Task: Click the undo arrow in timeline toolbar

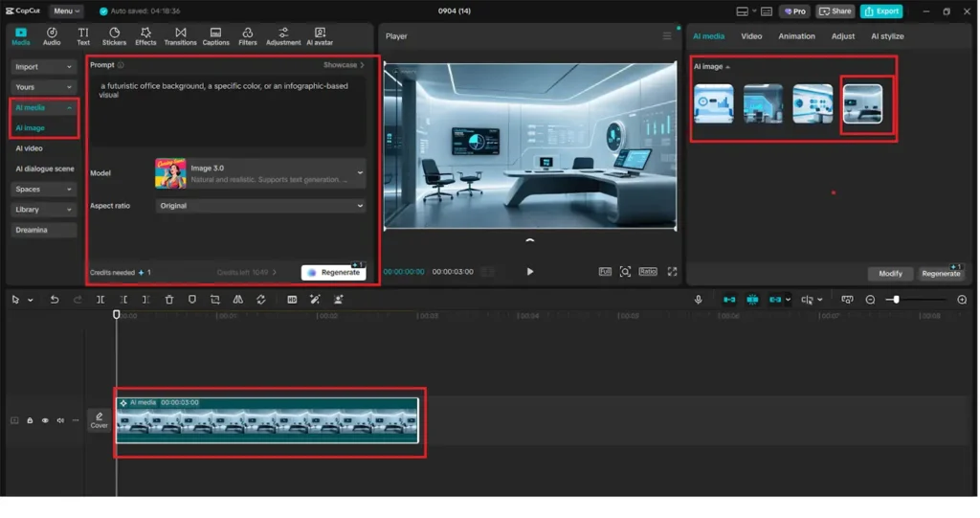Action: tap(55, 300)
